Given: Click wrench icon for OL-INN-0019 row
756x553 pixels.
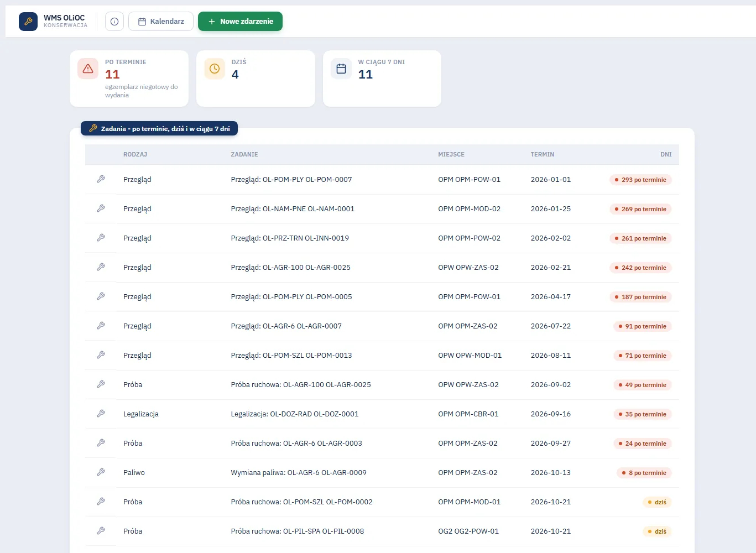Looking at the screenshot, I should [101, 238].
